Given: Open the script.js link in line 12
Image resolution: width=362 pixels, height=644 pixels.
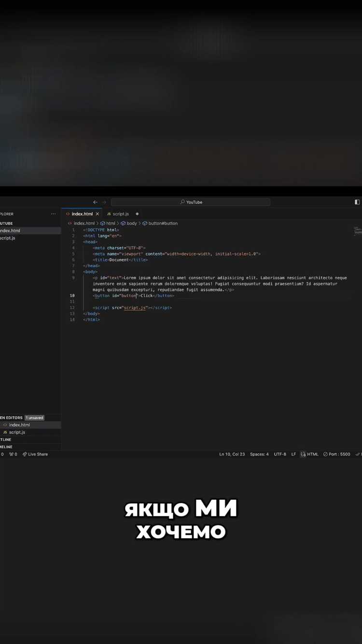Looking at the screenshot, I should tap(135, 307).
